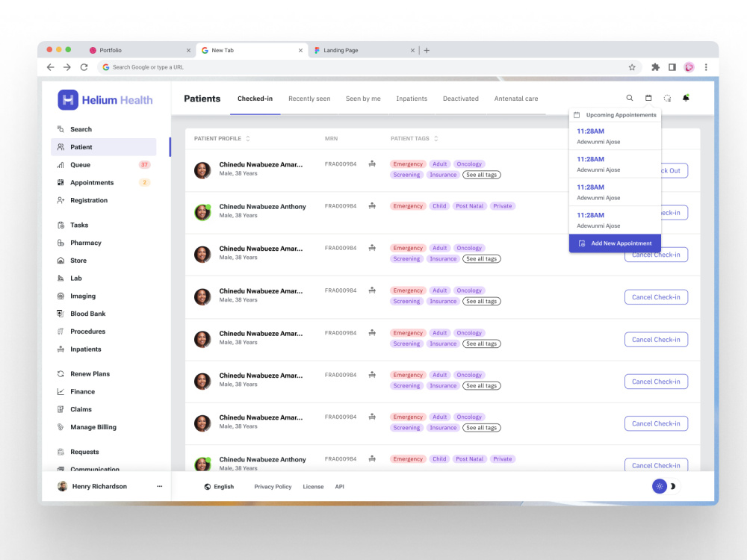This screenshot has width=747, height=560.
Task: Click the Imaging sidebar icon
Action: tap(61, 296)
